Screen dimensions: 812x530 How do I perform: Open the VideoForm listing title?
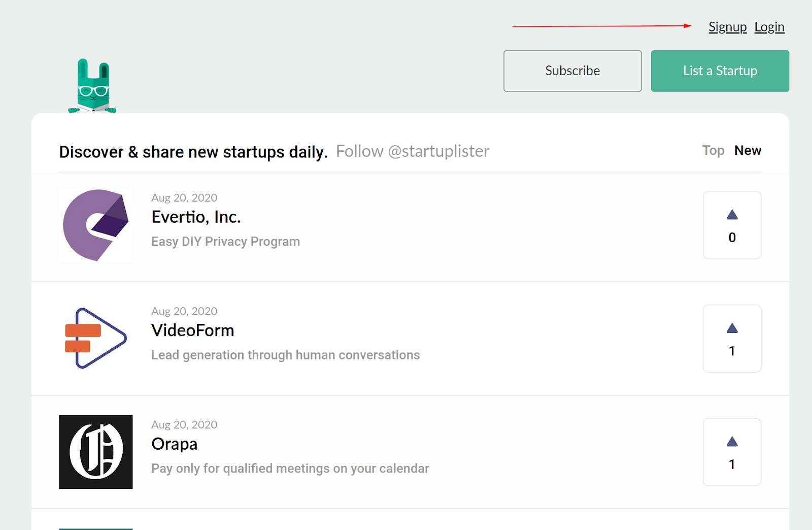coord(193,330)
